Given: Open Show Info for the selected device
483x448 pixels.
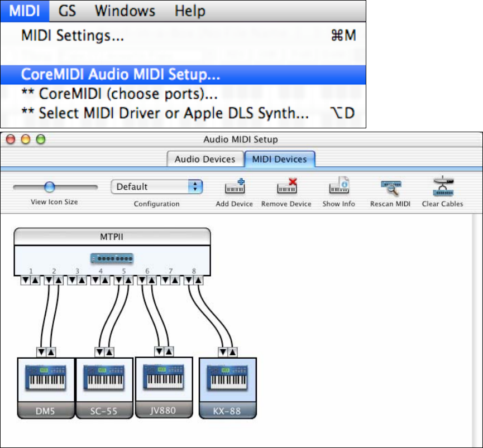Looking at the screenshot, I should (x=338, y=187).
